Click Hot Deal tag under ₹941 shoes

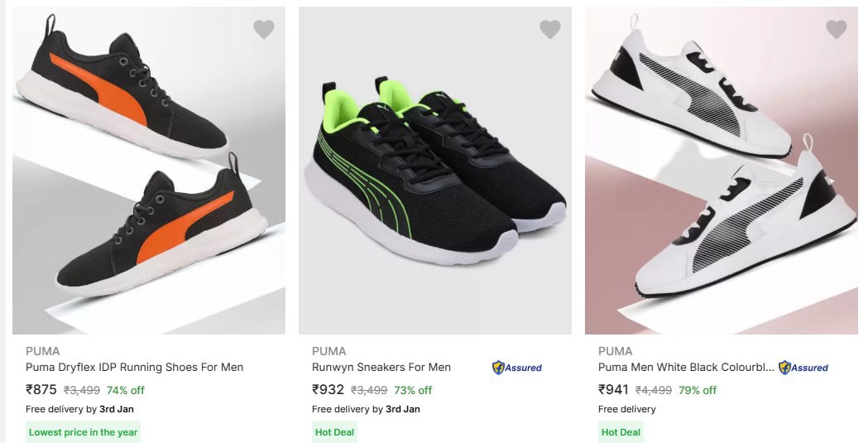click(x=621, y=432)
